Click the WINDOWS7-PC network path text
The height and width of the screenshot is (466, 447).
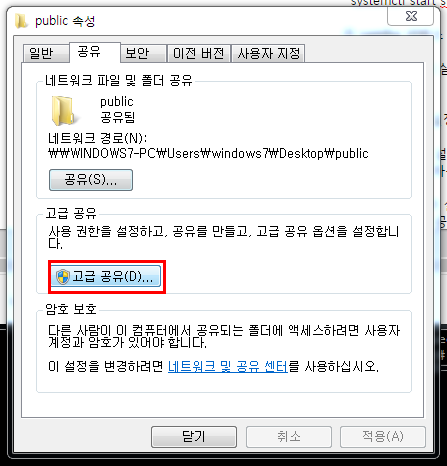tap(208, 154)
